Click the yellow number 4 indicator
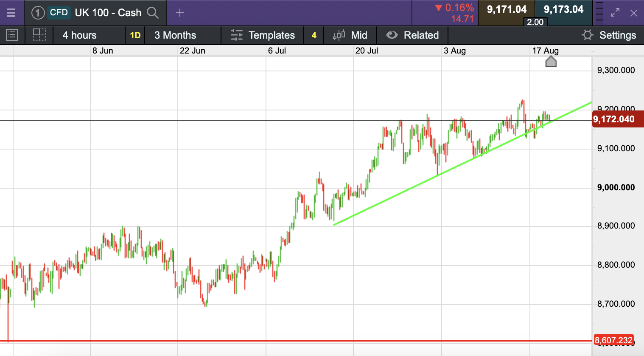Screen dimensions: 644x356 (314, 35)
